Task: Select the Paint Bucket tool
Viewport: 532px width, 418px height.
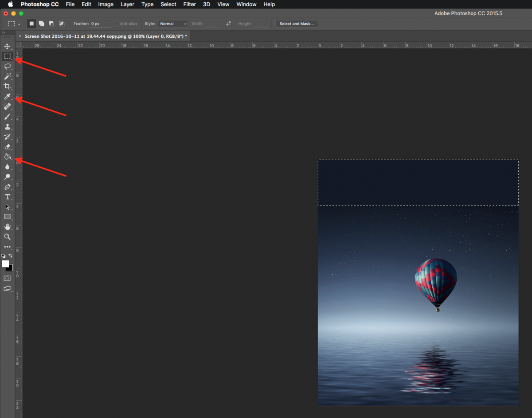Action: pos(7,157)
